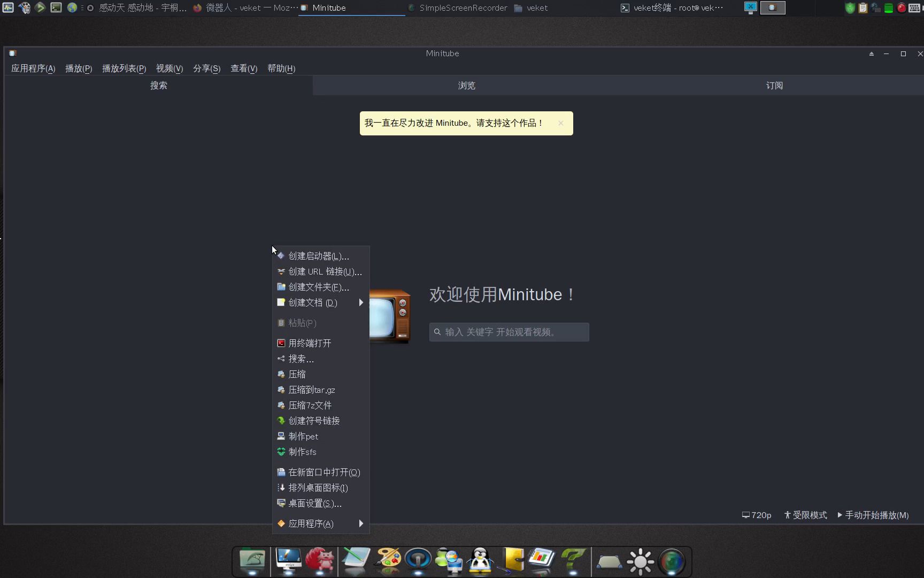924x578 pixels.
Task: Open the camera lens icon in the dock
Action: coord(672,561)
